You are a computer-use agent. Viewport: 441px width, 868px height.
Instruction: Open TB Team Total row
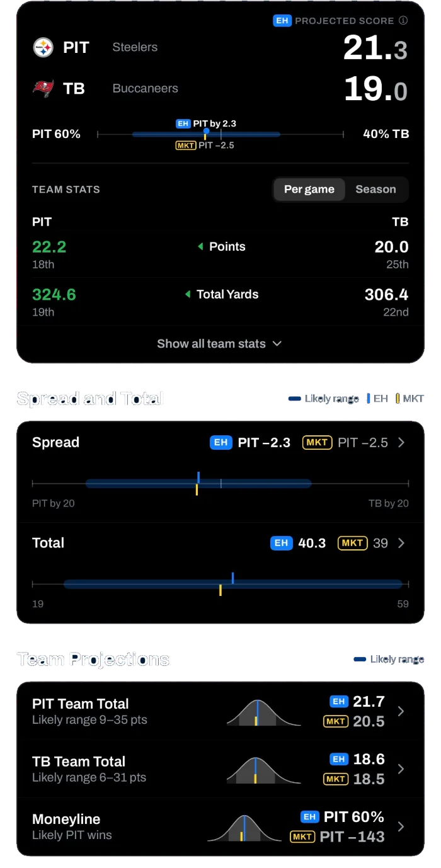220,769
